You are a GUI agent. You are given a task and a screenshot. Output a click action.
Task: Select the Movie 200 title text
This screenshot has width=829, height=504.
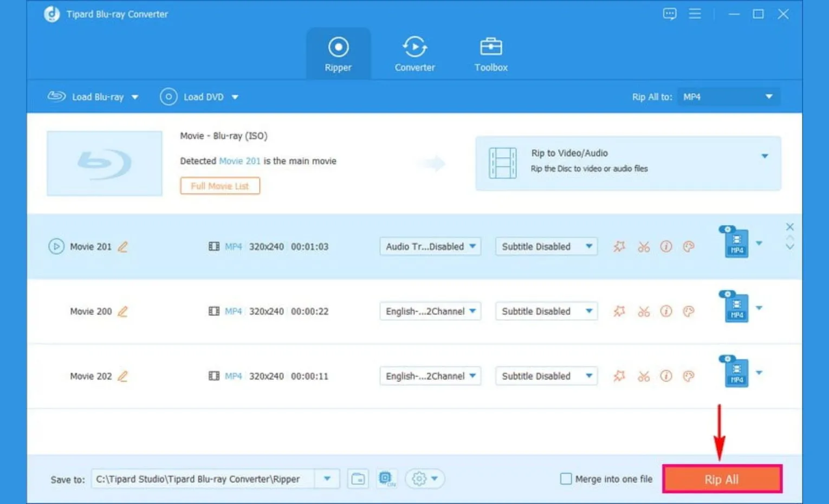point(90,312)
